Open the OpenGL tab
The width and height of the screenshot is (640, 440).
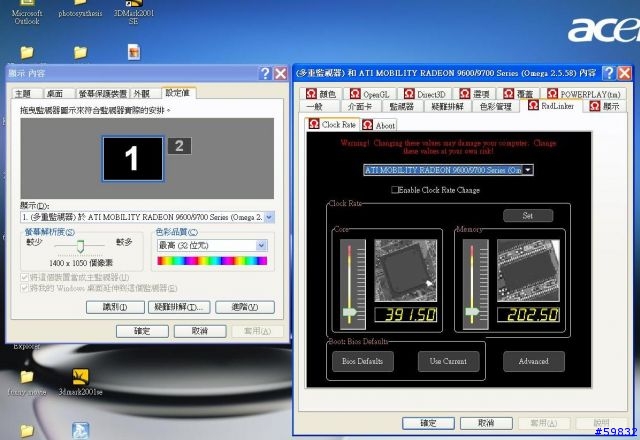[370, 94]
